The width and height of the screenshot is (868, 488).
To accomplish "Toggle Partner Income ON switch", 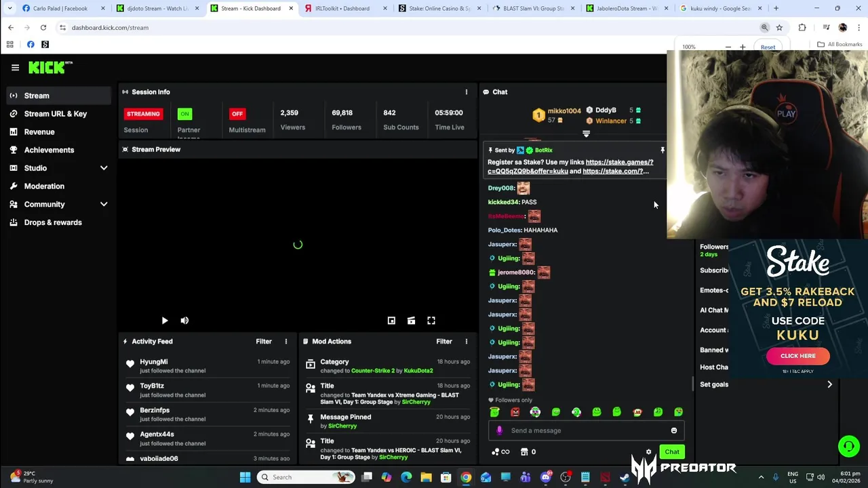I will click(x=184, y=114).
